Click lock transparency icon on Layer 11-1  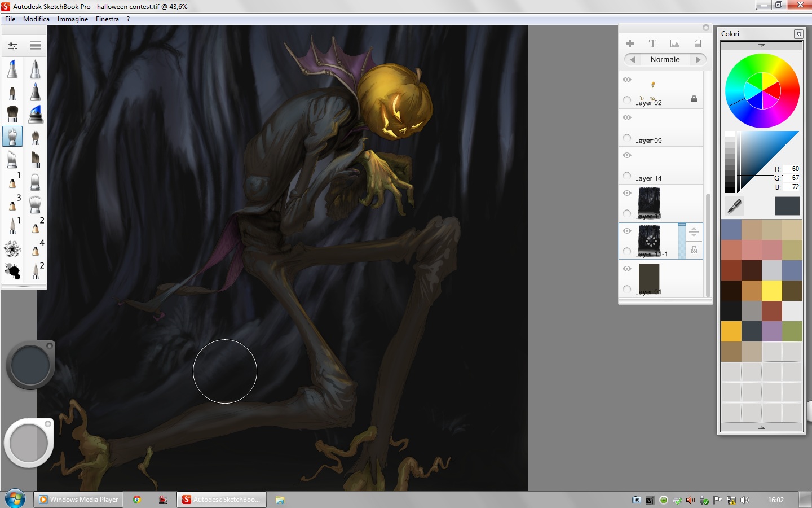(694, 249)
